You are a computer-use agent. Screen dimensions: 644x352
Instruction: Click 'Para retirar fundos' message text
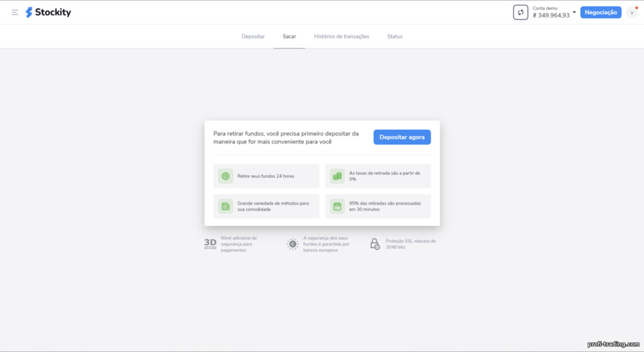click(286, 137)
